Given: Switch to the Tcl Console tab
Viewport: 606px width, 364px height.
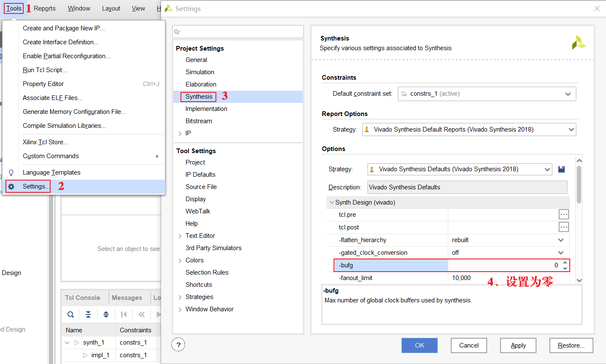Looking at the screenshot, I should [83, 298].
